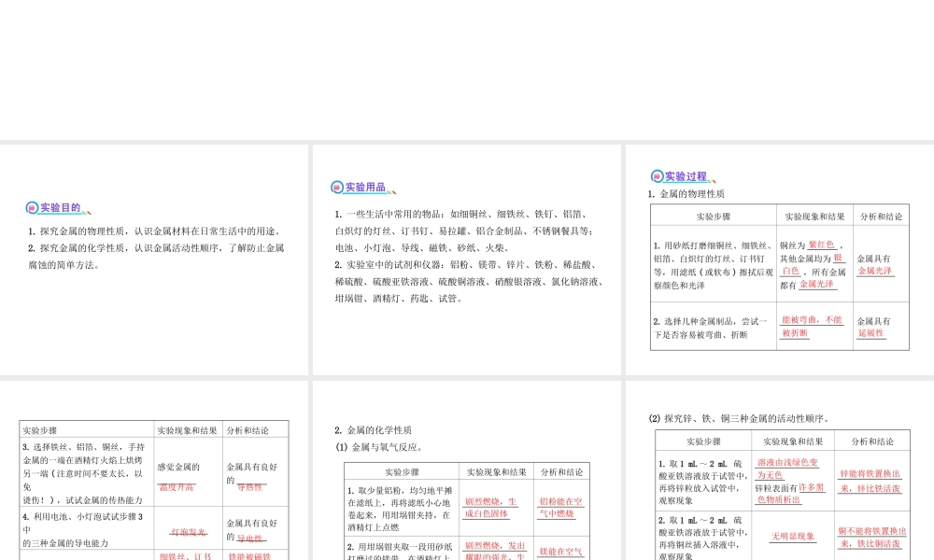
Task: Click the pink icon beside 实验目的 heading
Action: click(x=32, y=208)
